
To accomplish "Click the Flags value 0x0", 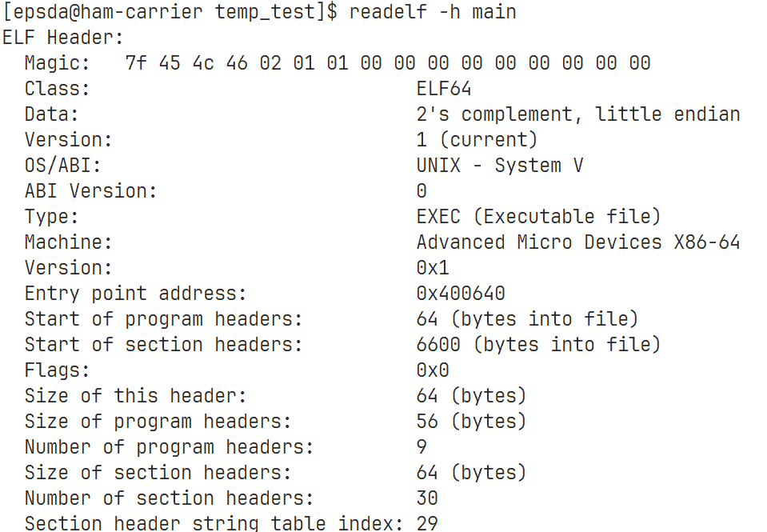I will (433, 370).
